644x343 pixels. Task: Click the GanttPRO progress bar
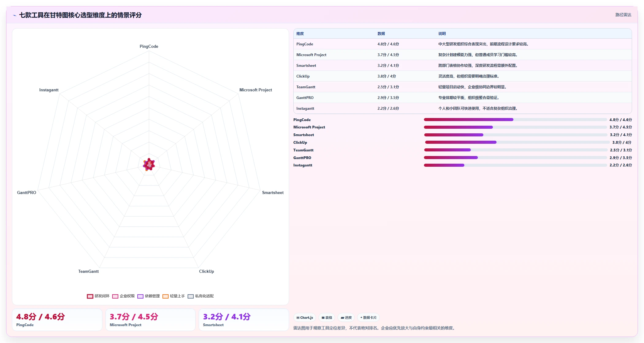click(515, 158)
